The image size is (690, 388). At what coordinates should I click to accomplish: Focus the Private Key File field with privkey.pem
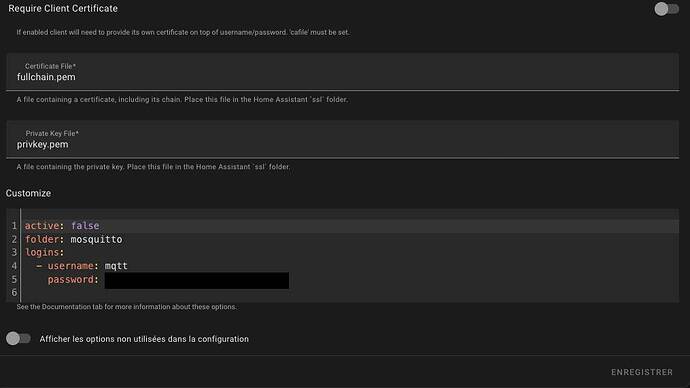point(343,139)
